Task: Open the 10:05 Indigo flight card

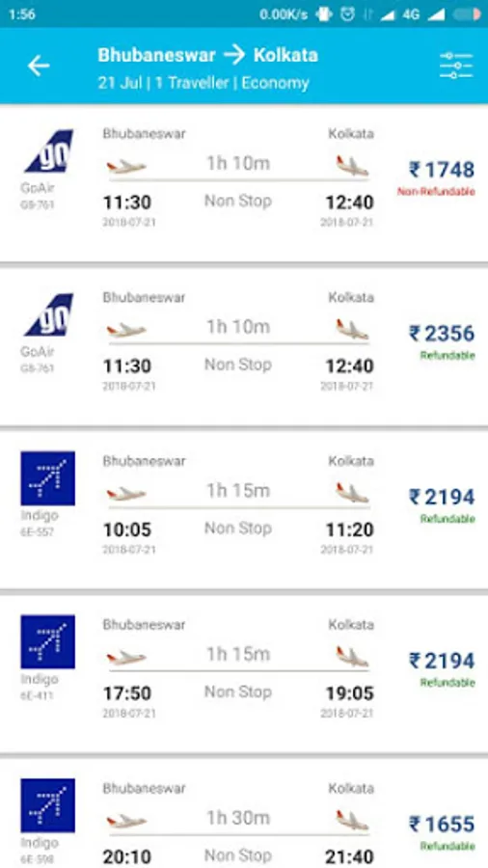Action: tap(244, 506)
